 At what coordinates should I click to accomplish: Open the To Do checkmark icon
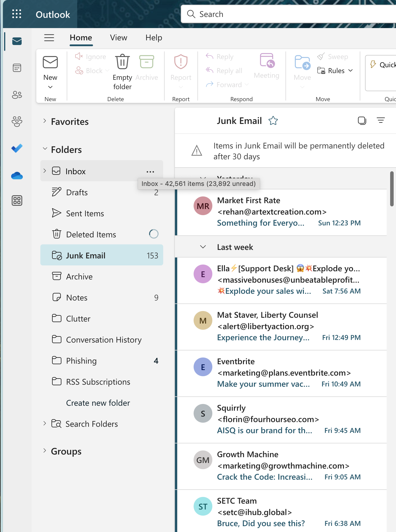pyautogui.click(x=17, y=148)
